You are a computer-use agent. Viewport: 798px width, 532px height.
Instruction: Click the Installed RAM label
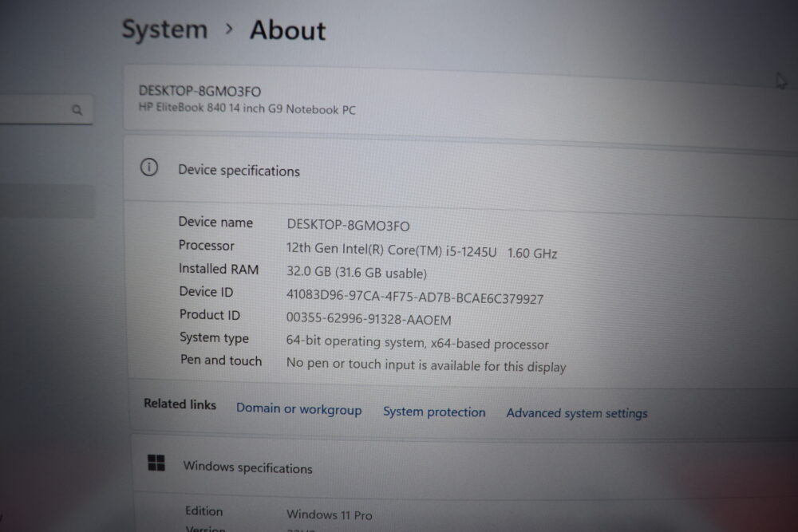tap(219, 269)
